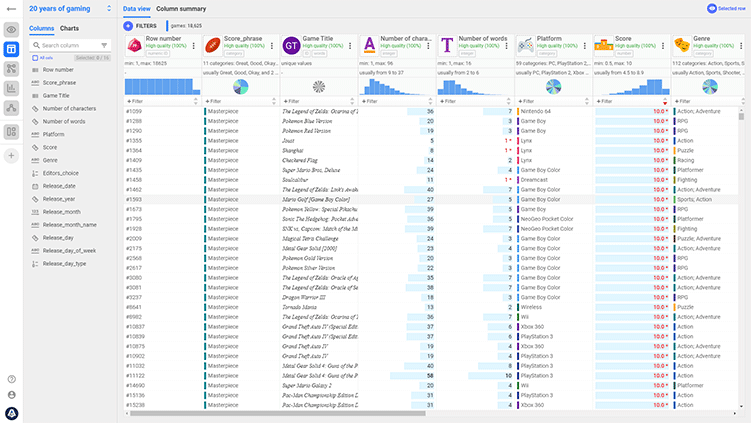Screen dimensions: 751x423
Task: Open the bar chart sidebar icon
Action: pos(11,88)
